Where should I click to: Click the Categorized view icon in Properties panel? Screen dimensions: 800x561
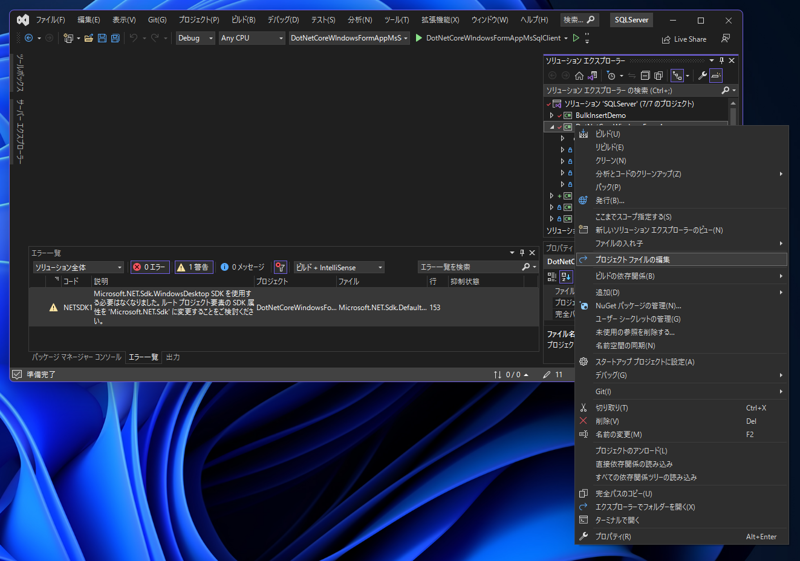552,276
